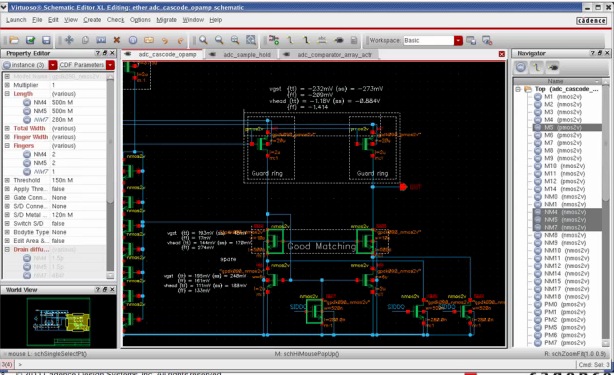614x375 pixels.
Task: Collapse the Length property group
Action: click(7, 94)
